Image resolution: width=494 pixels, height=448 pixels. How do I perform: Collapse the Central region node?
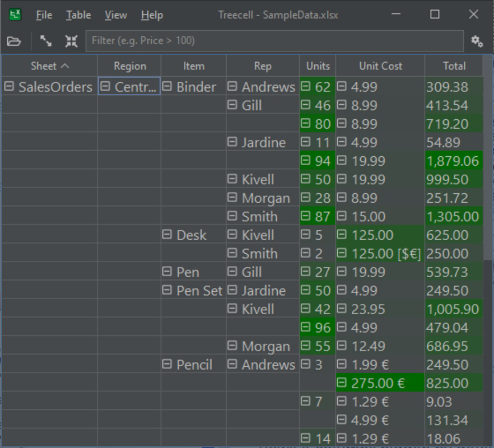[105, 86]
